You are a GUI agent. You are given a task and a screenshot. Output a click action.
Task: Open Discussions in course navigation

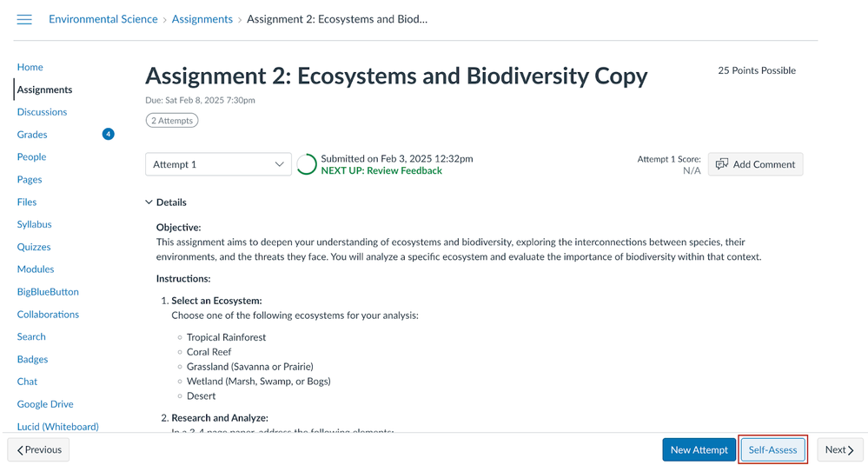(42, 112)
